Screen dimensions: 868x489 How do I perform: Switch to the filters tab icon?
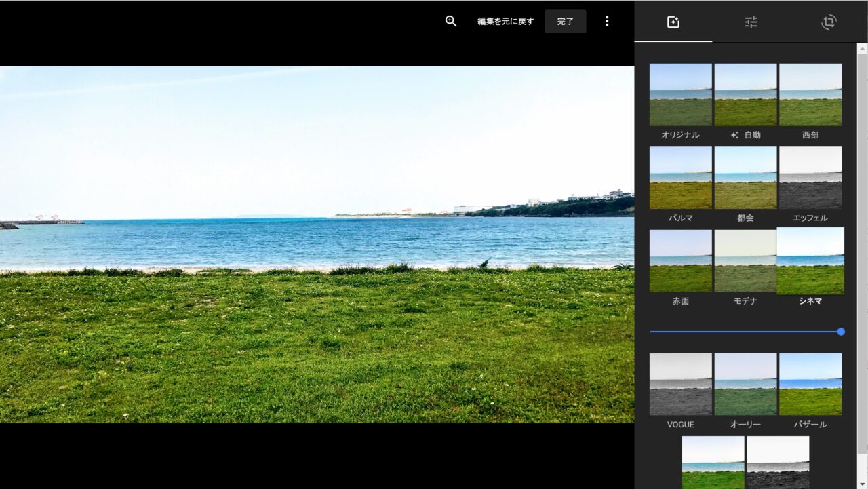tap(673, 22)
